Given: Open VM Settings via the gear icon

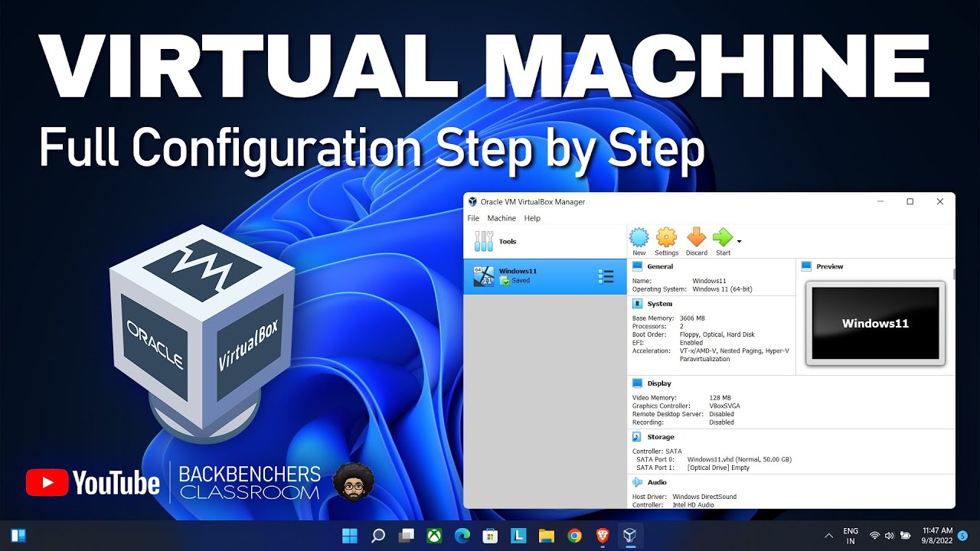Looking at the screenshot, I should click(x=666, y=237).
